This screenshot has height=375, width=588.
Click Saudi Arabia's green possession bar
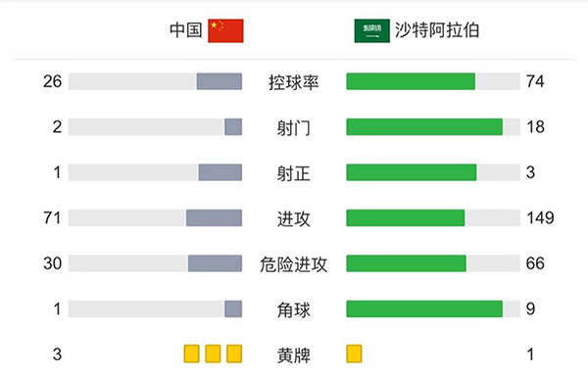pyautogui.click(x=411, y=81)
